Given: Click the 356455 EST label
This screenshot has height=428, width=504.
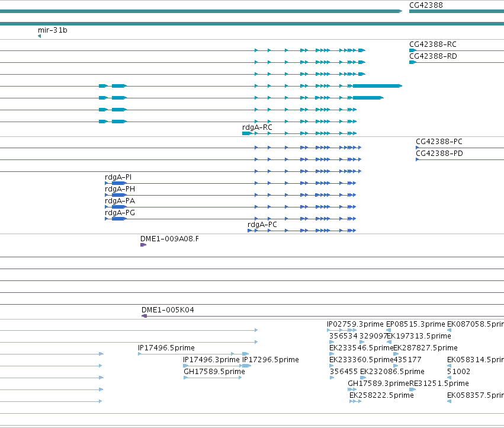Looking at the screenshot, I should coord(344,372).
